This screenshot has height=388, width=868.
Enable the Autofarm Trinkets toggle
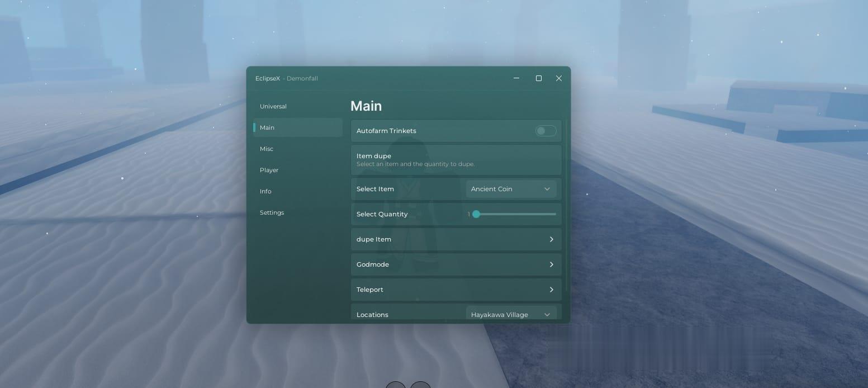pos(546,131)
